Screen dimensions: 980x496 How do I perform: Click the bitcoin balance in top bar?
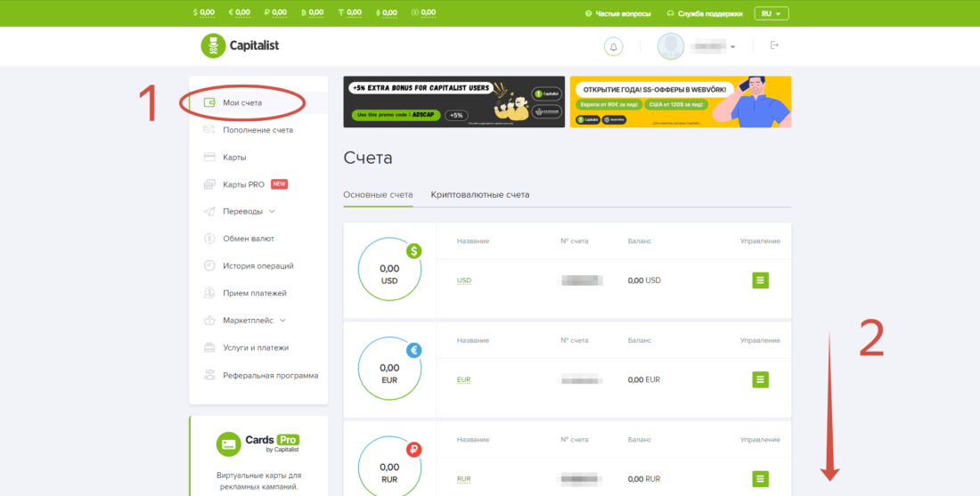point(313,12)
